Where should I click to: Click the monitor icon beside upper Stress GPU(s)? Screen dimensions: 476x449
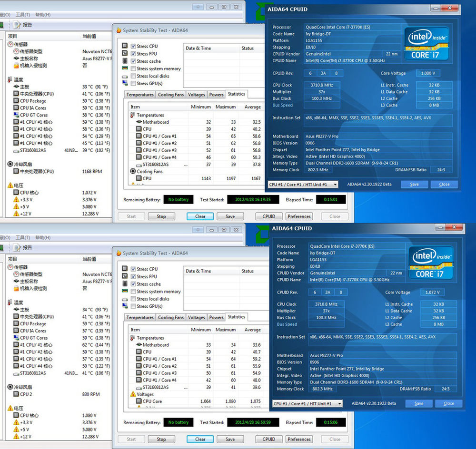[x=125, y=83]
